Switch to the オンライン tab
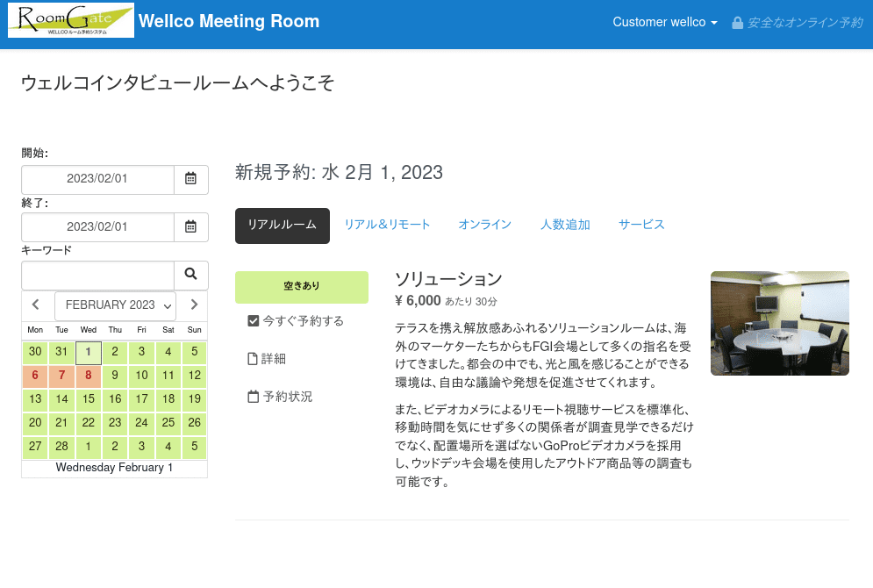This screenshot has width=873, height=588. (x=484, y=225)
